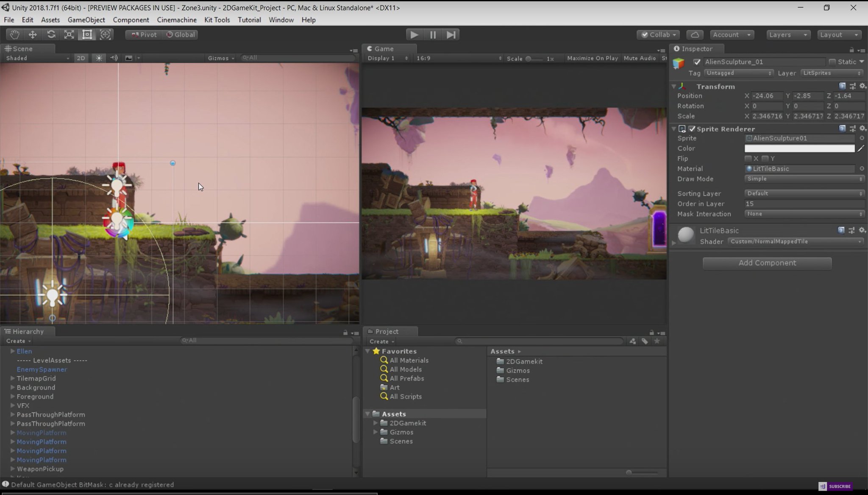Select the Scale tool
Image resolution: width=868 pixels, height=495 pixels.
69,35
